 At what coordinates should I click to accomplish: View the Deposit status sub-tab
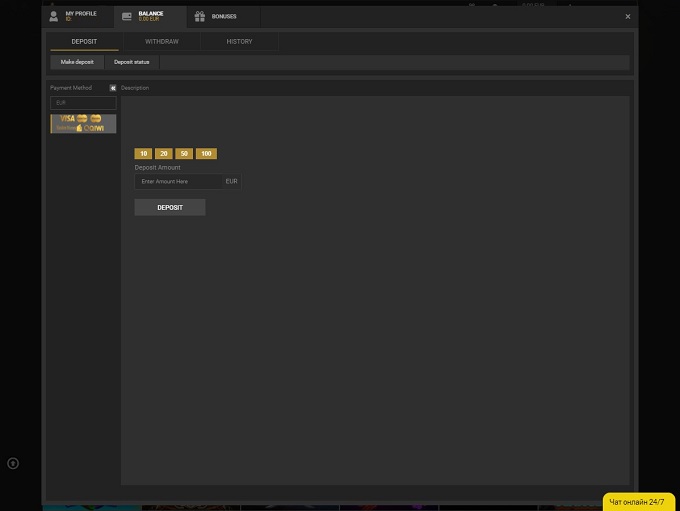131,62
